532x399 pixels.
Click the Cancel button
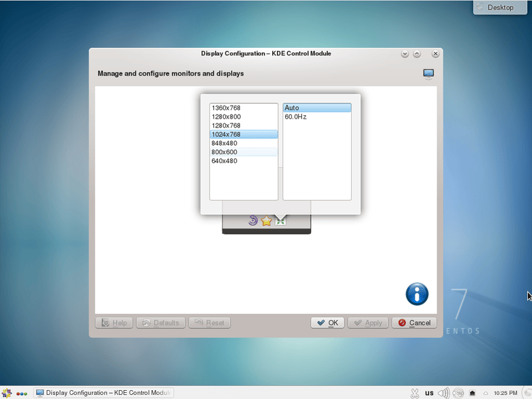point(414,323)
